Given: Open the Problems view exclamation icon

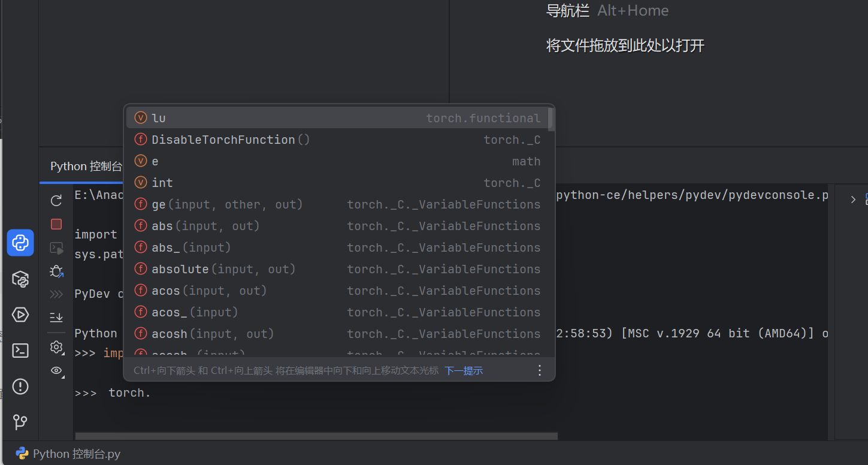Looking at the screenshot, I should pos(20,387).
